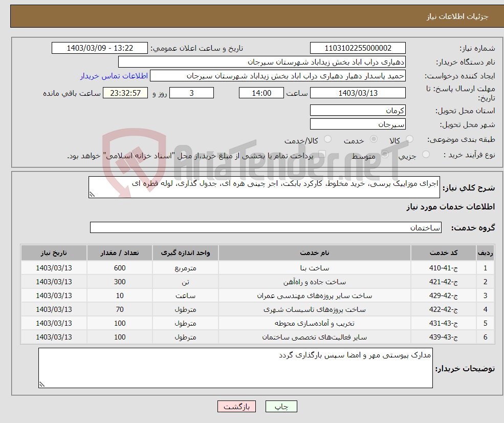Select the خدمت radio button
The height and width of the screenshot is (423, 504).
pyautogui.click(x=374, y=139)
